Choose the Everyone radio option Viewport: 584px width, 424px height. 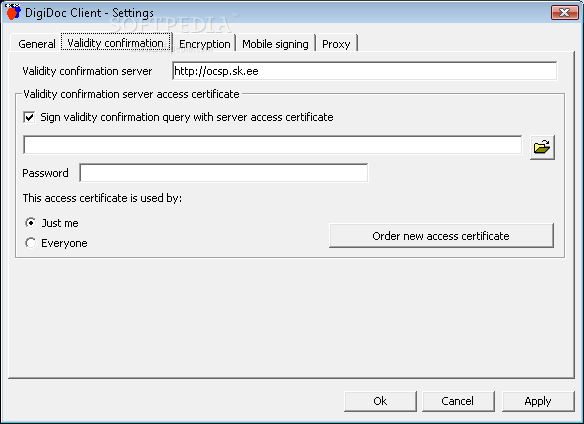pos(31,243)
